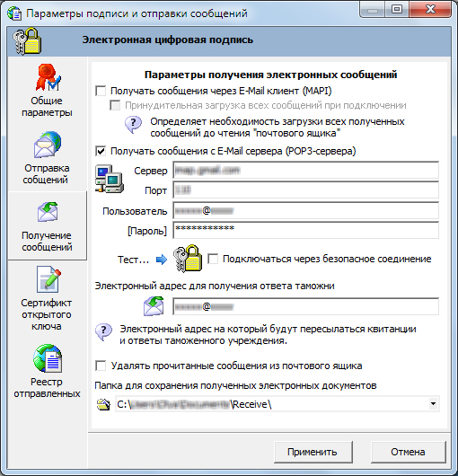Switch to Получение сообщений sidebar tab
Screen dimensions: 458x476
[x=47, y=225]
